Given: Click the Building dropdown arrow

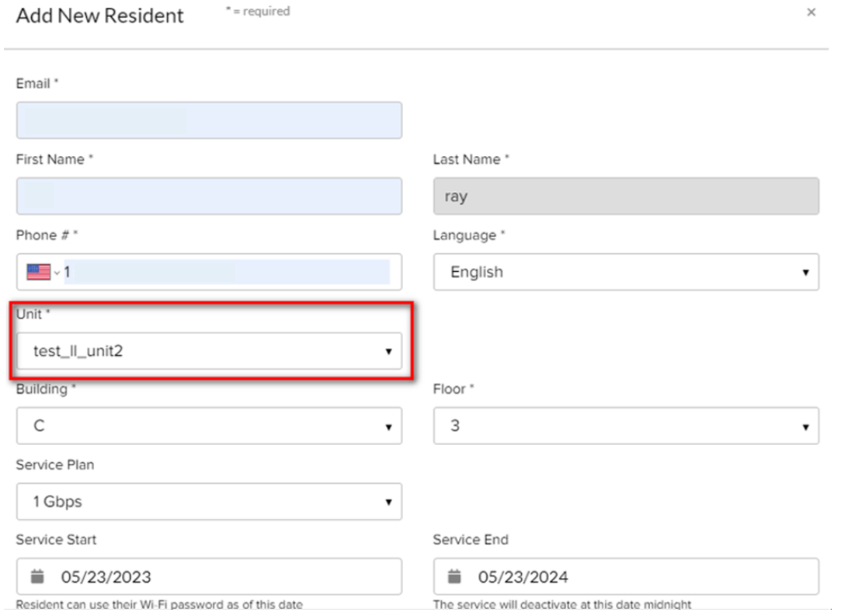Looking at the screenshot, I should pyautogui.click(x=388, y=427).
